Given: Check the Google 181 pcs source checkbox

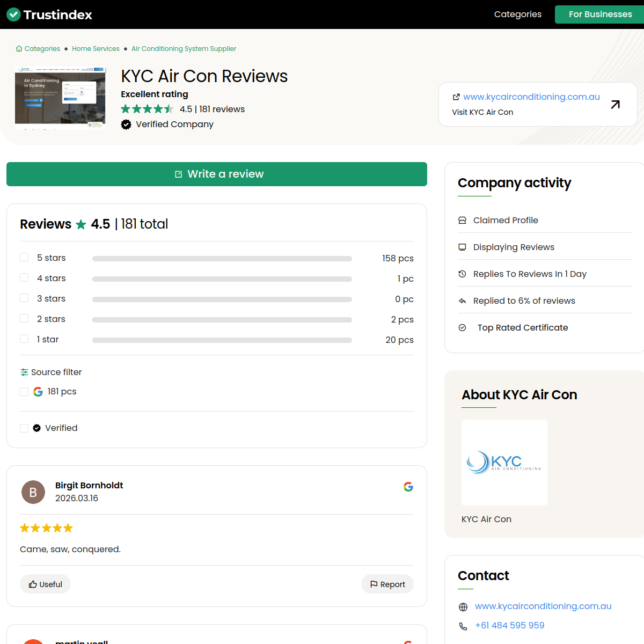Looking at the screenshot, I should [24, 391].
